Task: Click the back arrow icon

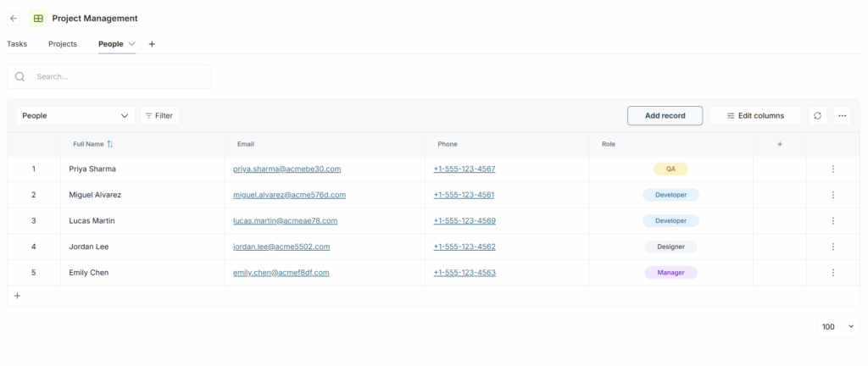Action: pyautogui.click(x=14, y=18)
